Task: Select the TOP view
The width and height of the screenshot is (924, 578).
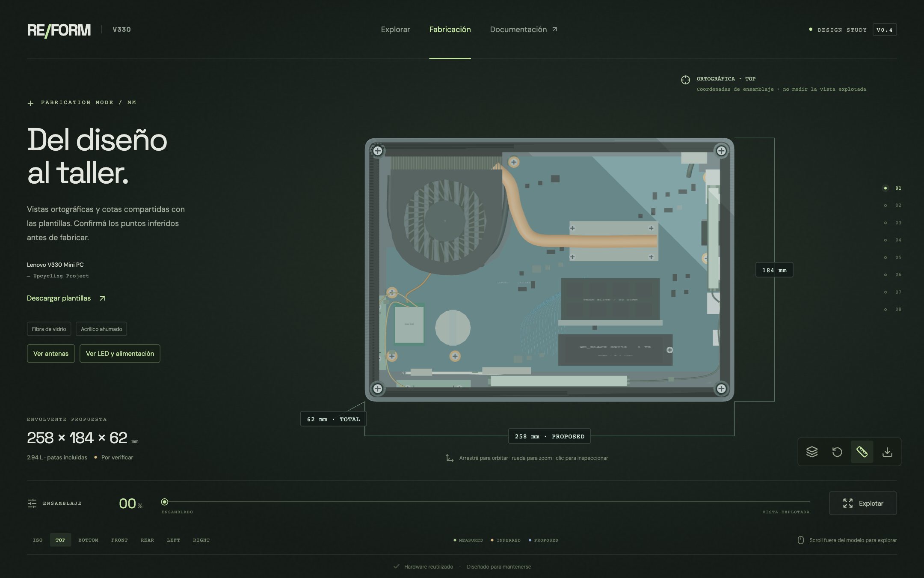Action: point(60,540)
